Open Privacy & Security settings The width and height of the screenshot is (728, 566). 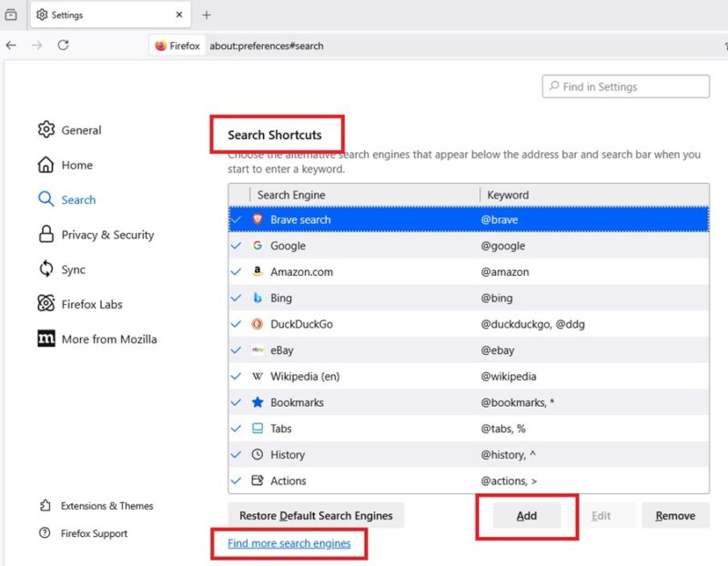coord(46,234)
